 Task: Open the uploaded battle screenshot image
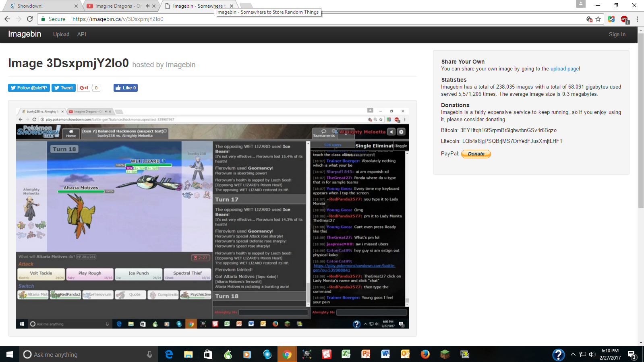(212, 218)
